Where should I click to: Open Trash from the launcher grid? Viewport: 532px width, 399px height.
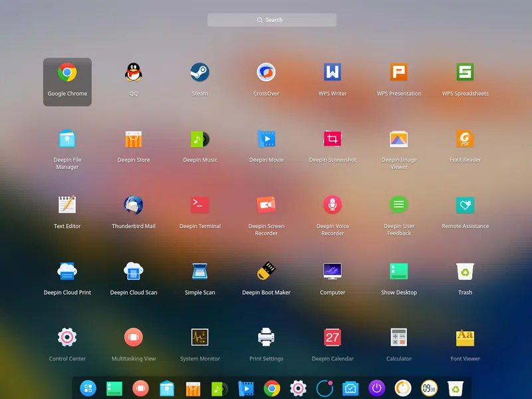click(x=465, y=271)
